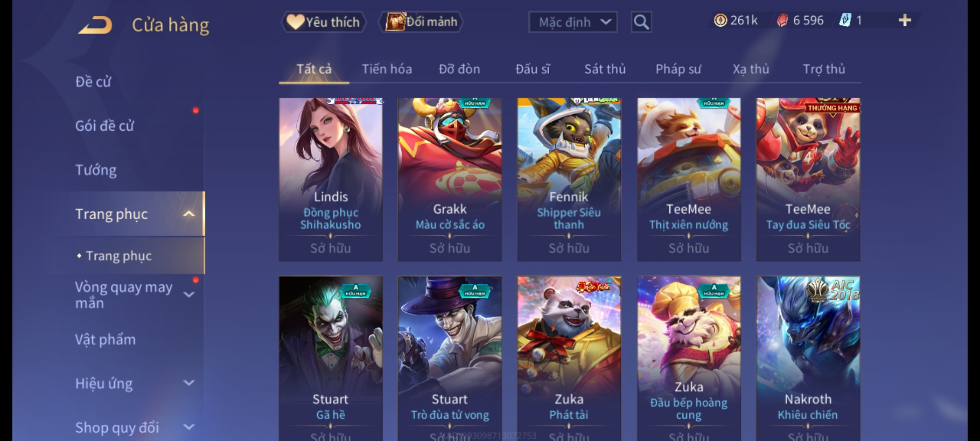Open the Yêu thích heart filter
Image resolution: width=980 pixels, height=441 pixels.
[323, 22]
